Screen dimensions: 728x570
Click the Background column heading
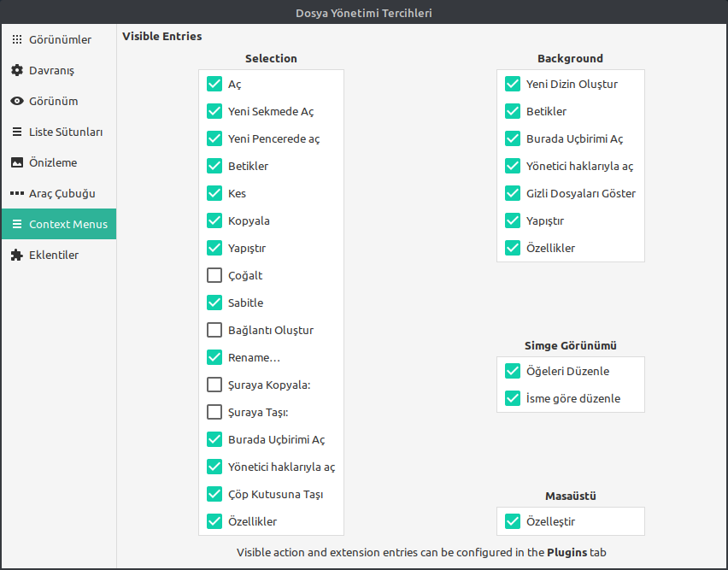[570, 58]
